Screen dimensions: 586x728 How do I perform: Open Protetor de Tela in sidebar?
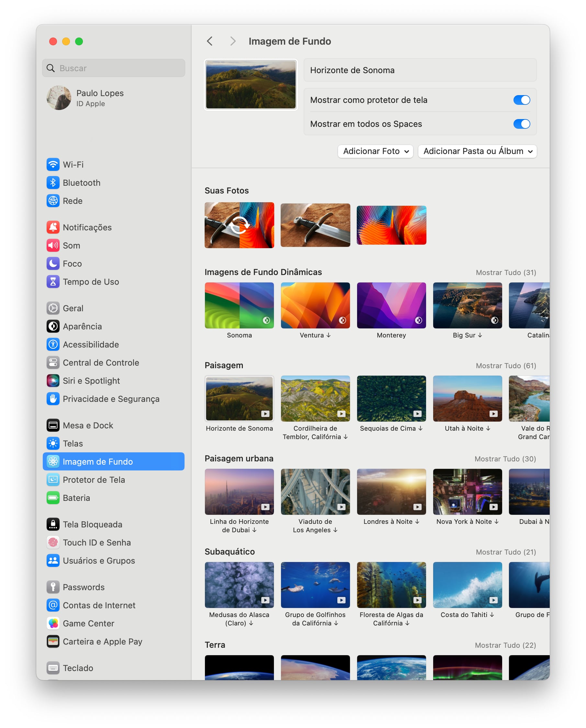click(94, 480)
